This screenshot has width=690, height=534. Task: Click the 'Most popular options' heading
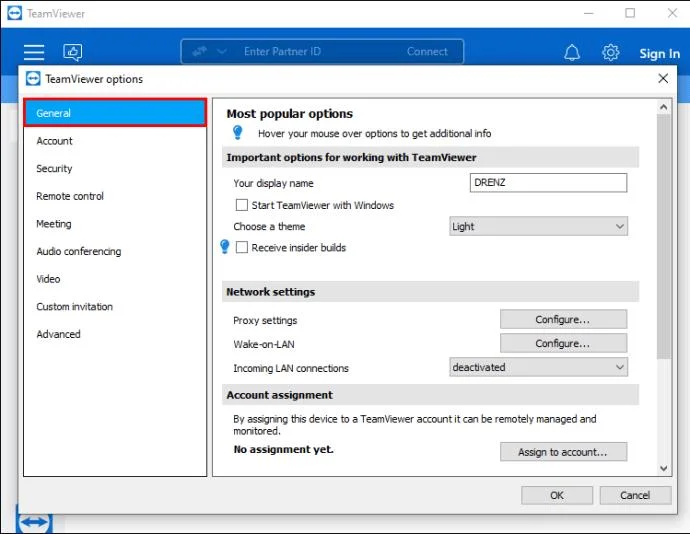[290, 114]
